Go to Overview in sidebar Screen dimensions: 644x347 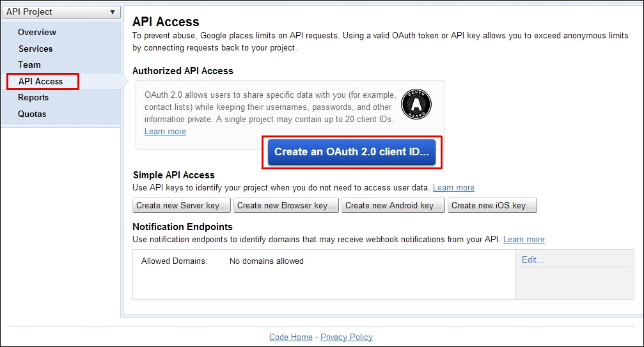pyautogui.click(x=37, y=33)
